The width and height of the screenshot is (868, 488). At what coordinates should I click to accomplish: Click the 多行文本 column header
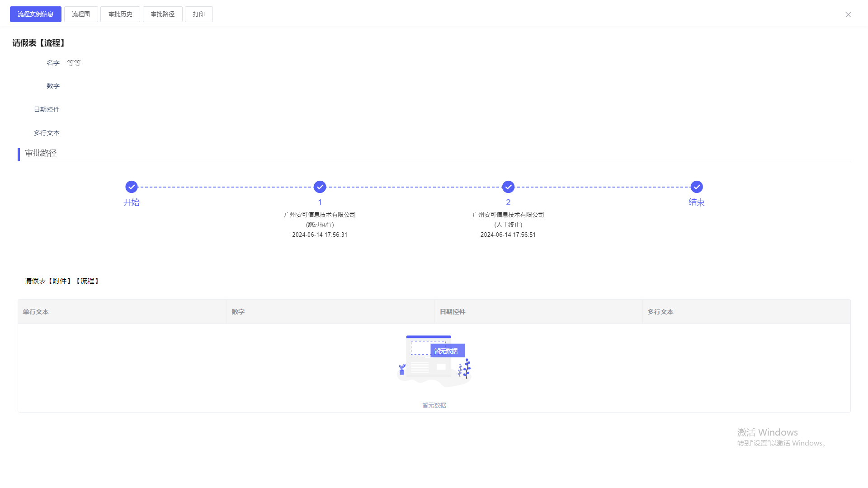tap(660, 312)
